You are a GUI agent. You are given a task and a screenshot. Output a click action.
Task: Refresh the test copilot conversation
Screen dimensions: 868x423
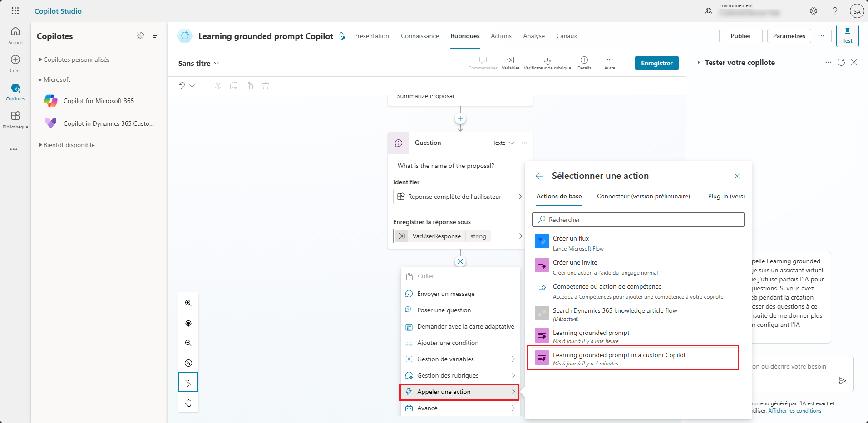(841, 62)
